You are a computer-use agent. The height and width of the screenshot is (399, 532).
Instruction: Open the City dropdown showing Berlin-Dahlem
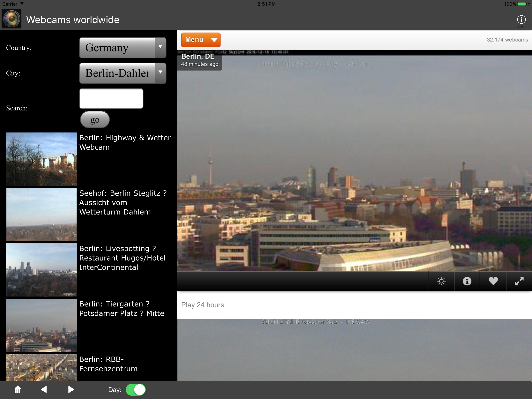click(x=123, y=73)
